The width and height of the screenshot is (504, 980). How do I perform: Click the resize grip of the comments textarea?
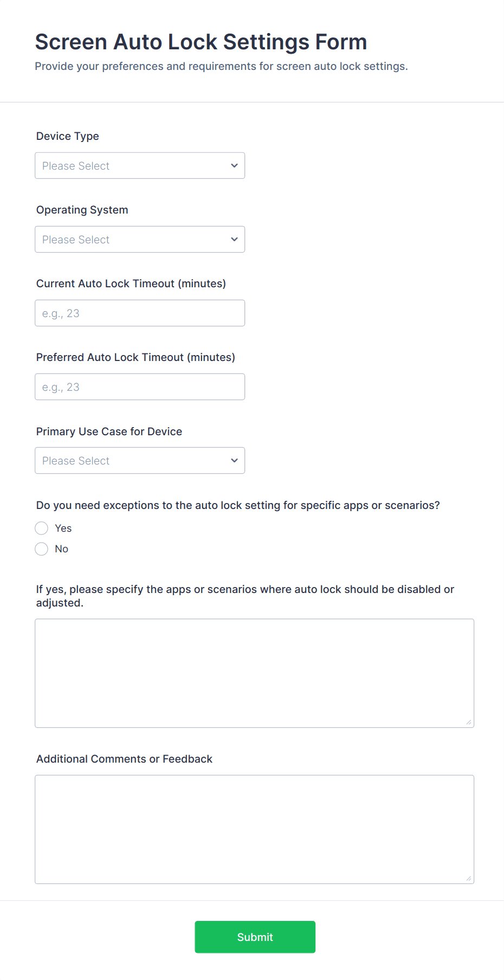point(468,878)
